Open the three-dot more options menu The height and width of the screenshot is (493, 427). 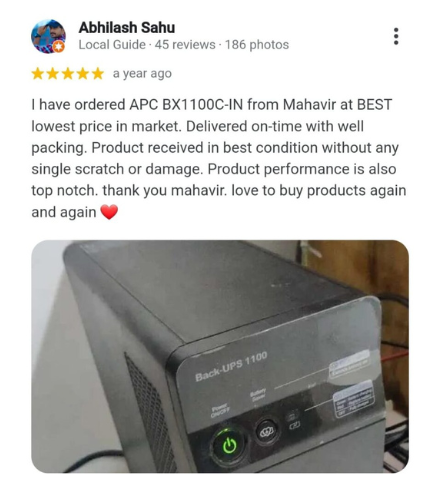[396, 36]
